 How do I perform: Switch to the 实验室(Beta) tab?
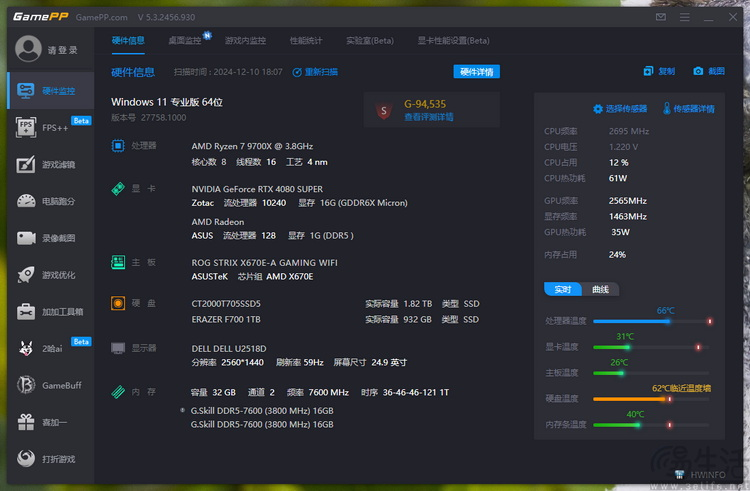[370, 41]
